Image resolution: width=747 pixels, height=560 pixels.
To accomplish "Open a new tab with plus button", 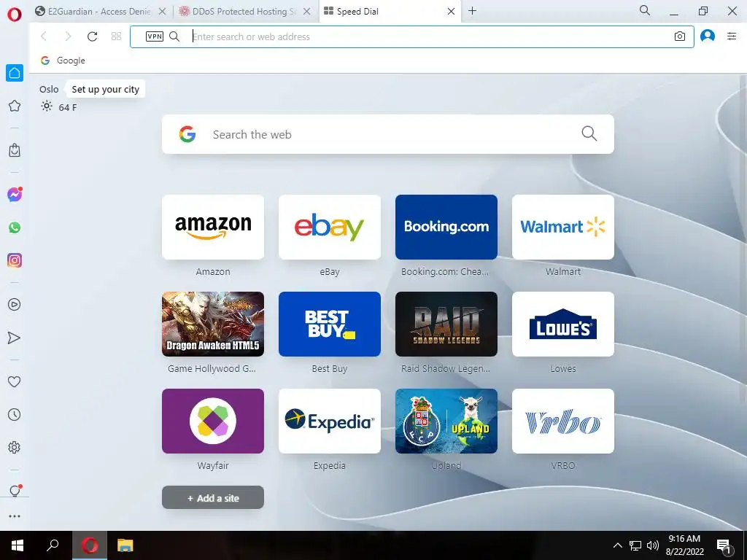I will click(472, 11).
